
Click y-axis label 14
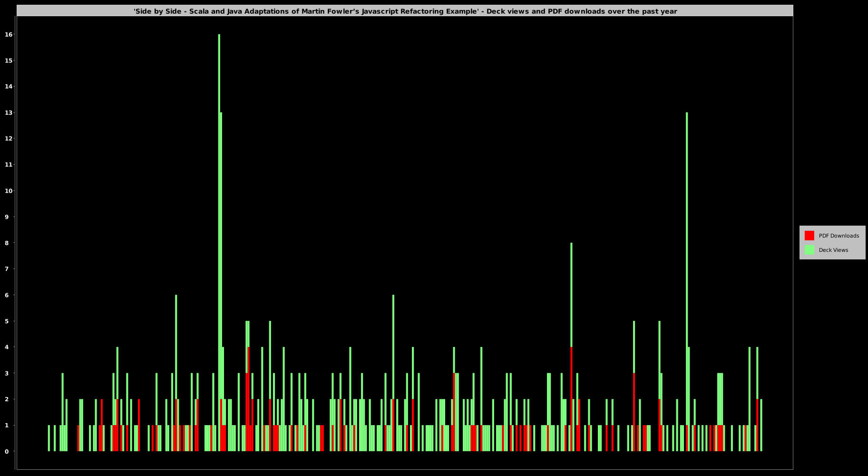pos(9,86)
